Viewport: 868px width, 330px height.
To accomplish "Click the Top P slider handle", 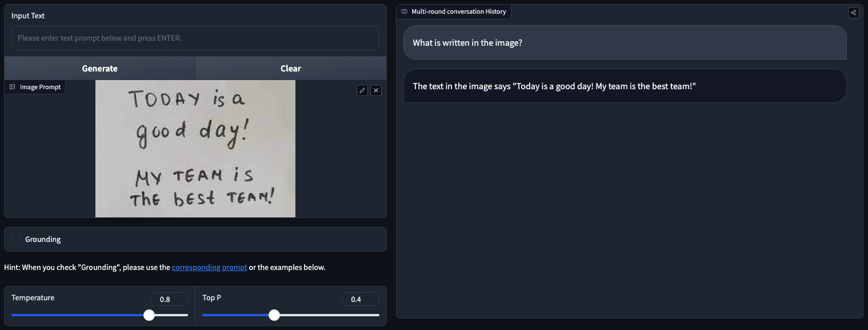I will pyautogui.click(x=274, y=315).
